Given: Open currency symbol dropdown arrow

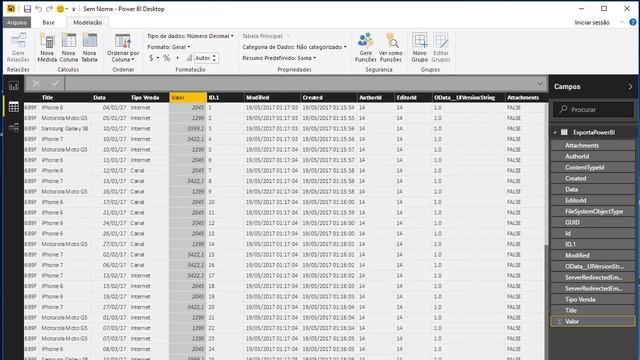Looking at the screenshot, I should (x=158, y=58).
